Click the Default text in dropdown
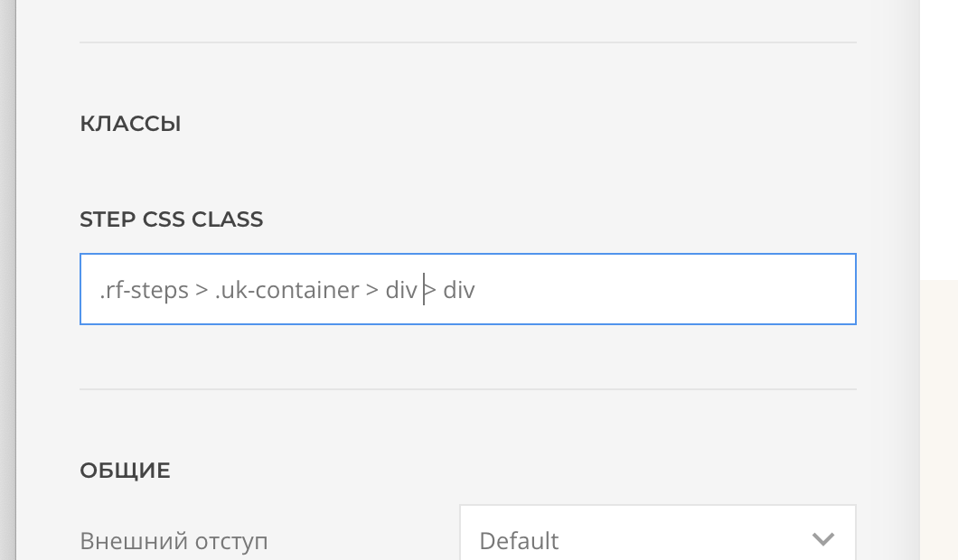 (x=519, y=541)
